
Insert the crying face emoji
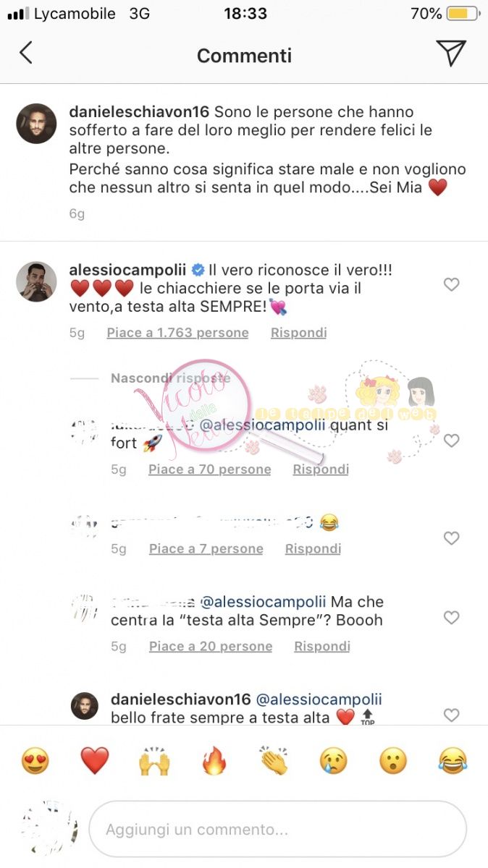pos(334,761)
